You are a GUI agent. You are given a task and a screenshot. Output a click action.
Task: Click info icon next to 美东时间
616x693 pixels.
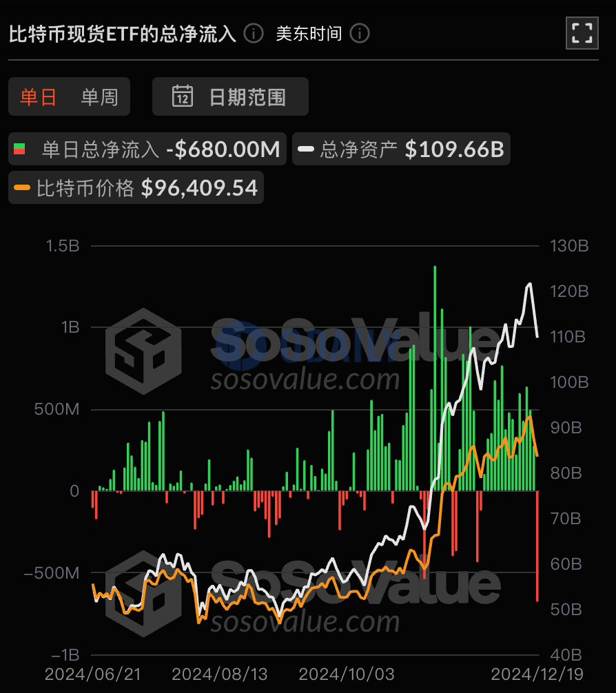click(360, 33)
